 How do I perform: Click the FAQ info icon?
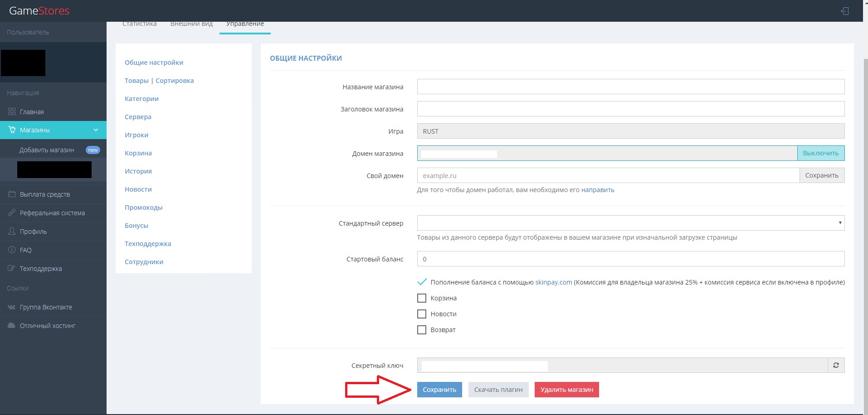coord(12,250)
